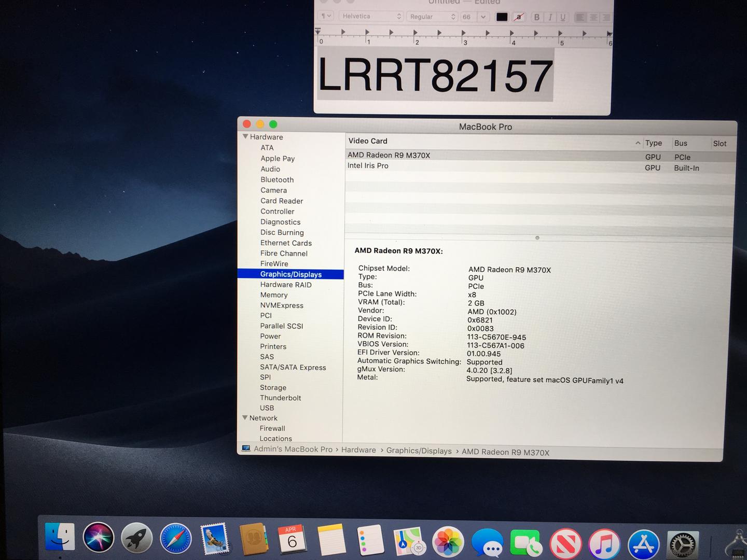The width and height of the screenshot is (747, 560).
Task: Select NVMExpress in the sidebar
Action: tap(282, 305)
